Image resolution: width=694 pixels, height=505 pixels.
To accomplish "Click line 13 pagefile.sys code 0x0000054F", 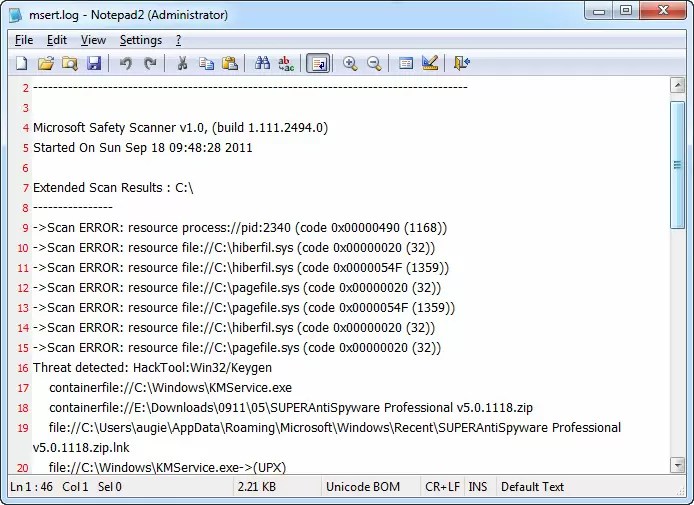I will (244, 308).
